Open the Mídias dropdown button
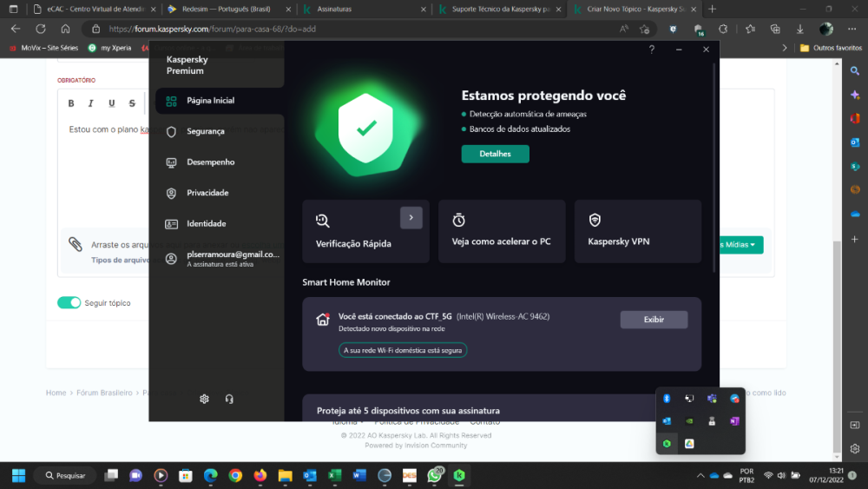 [x=740, y=244]
